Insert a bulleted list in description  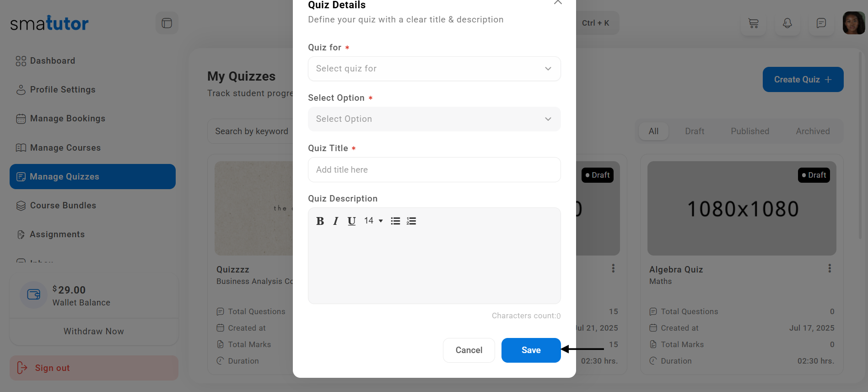coord(395,221)
